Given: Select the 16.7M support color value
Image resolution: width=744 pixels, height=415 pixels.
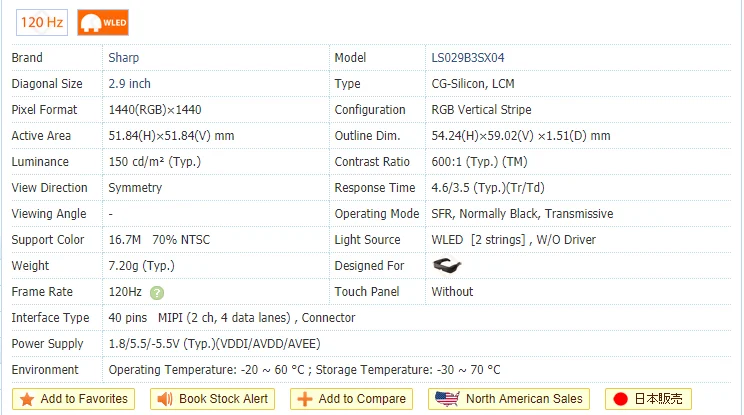Looking at the screenshot, I should (125, 240).
